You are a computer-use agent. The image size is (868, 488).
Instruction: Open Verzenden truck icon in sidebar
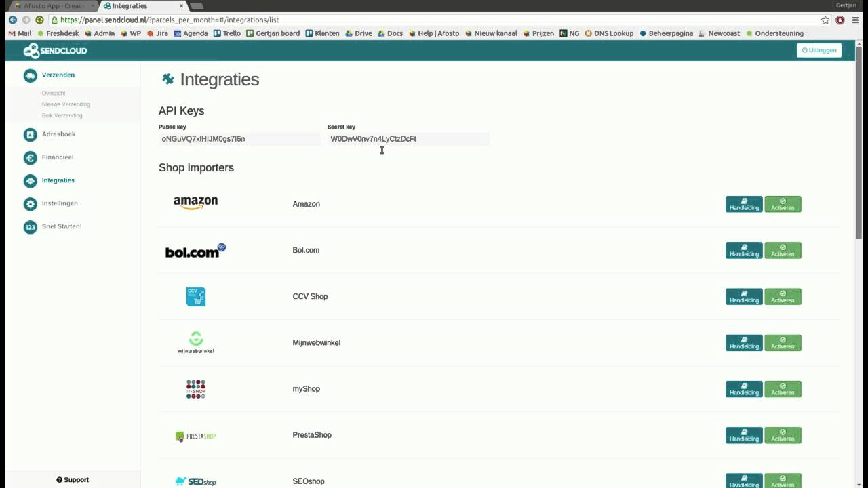30,76
